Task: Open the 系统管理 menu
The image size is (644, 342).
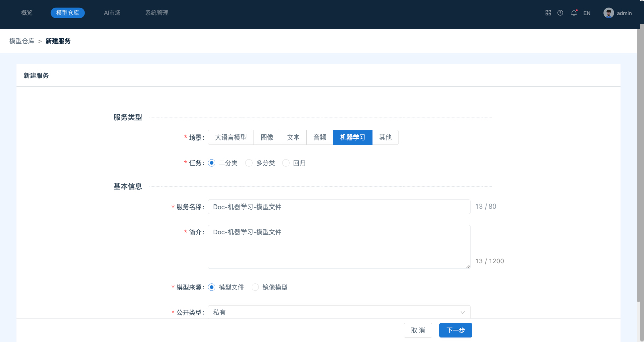Action: pyautogui.click(x=156, y=13)
